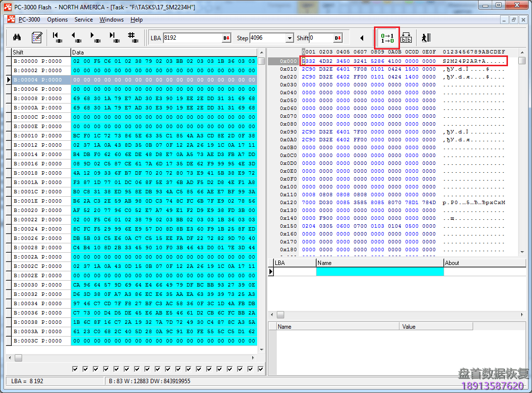The width and height of the screenshot is (532, 393).
Task: Click the step forward navigation icon
Action: point(95,37)
